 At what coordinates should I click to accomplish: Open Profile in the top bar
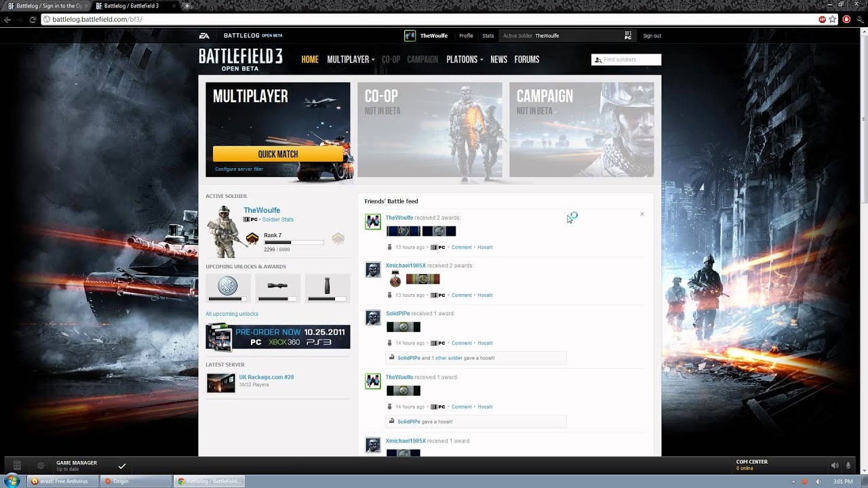point(466,36)
